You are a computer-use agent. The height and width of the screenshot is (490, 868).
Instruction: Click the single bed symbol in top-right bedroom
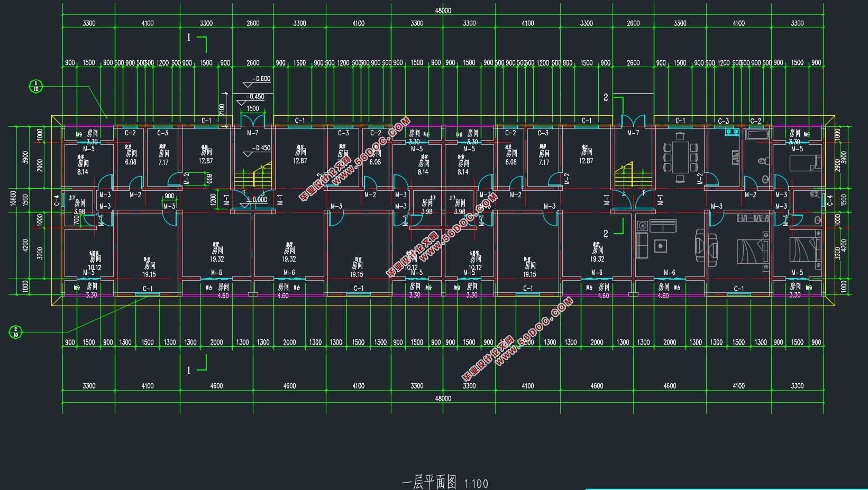pos(805,163)
